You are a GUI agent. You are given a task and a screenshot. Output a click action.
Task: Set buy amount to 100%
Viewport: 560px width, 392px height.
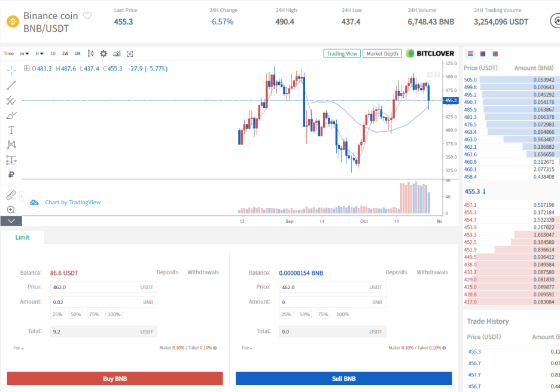(114, 314)
